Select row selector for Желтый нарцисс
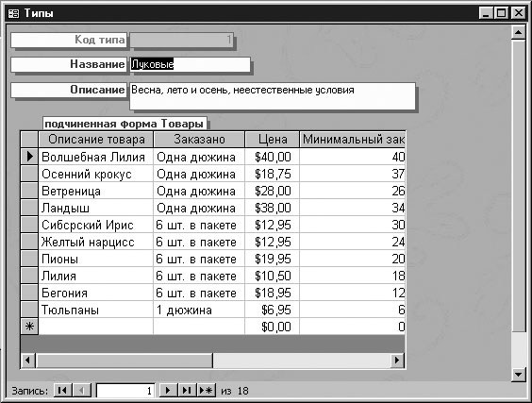 (x=29, y=242)
